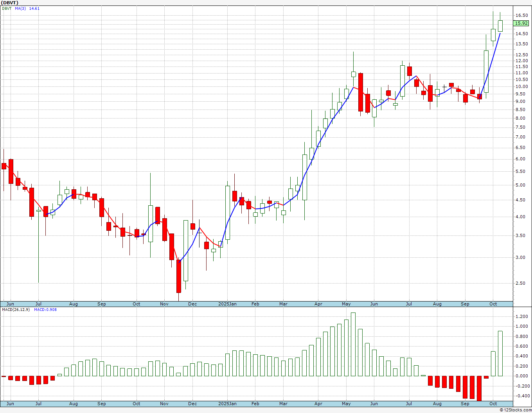Click the 12.50 price axis label
Image resolution: width=532 pixels, height=413 pixels.
tap(521, 55)
